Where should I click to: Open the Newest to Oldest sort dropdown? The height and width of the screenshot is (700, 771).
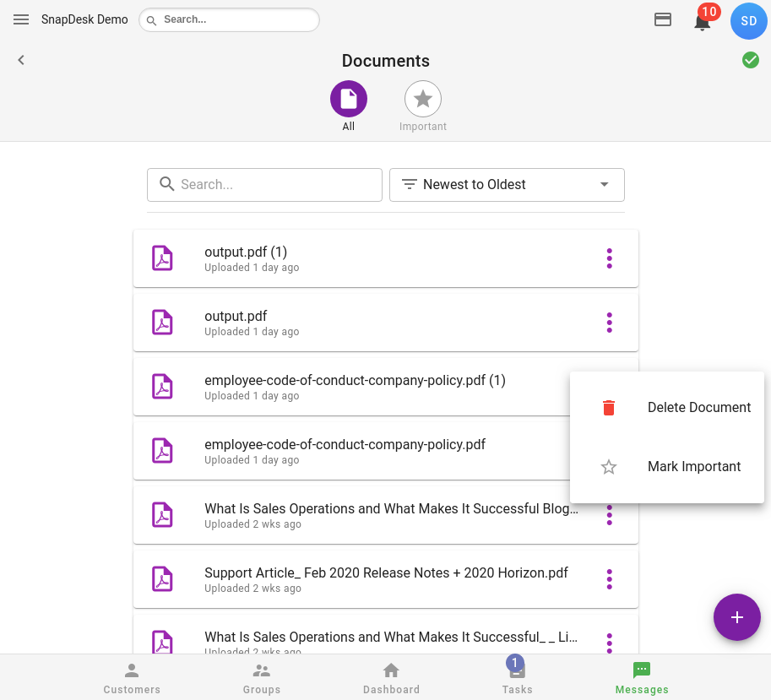coord(507,185)
